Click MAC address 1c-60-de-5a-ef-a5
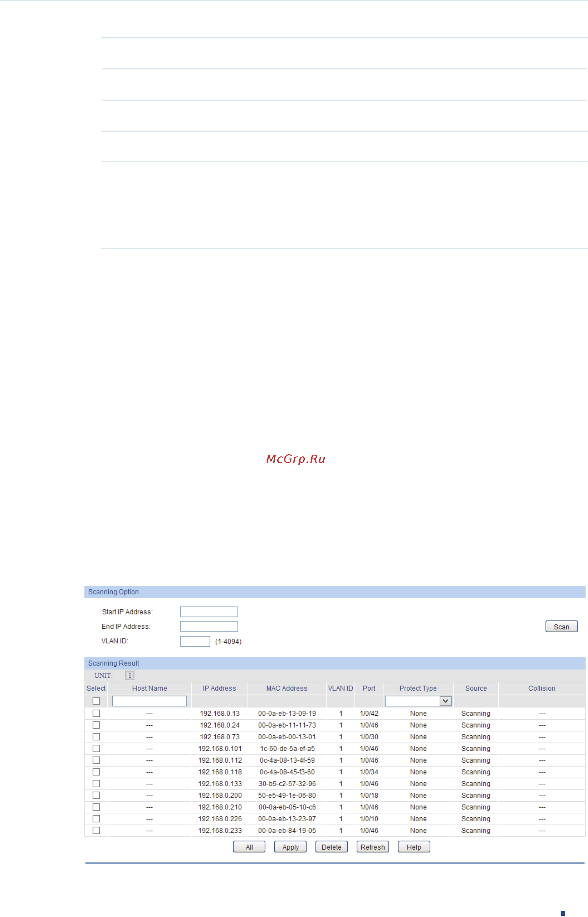The height and width of the screenshot is (917, 588). pyautogui.click(x=287, y=749)
